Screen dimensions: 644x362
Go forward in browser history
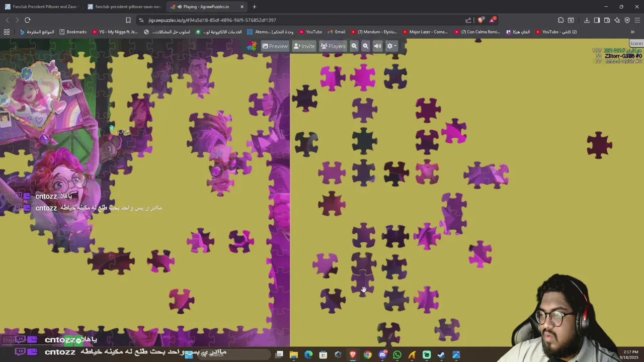coord(17,20)
